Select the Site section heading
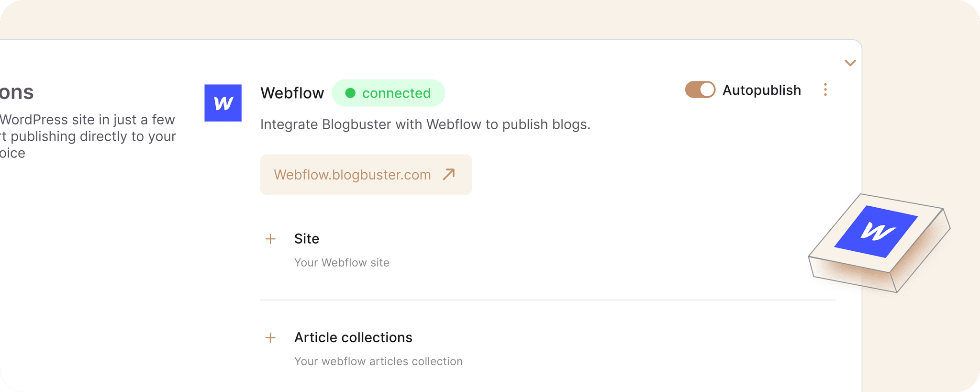 (307, 238)
